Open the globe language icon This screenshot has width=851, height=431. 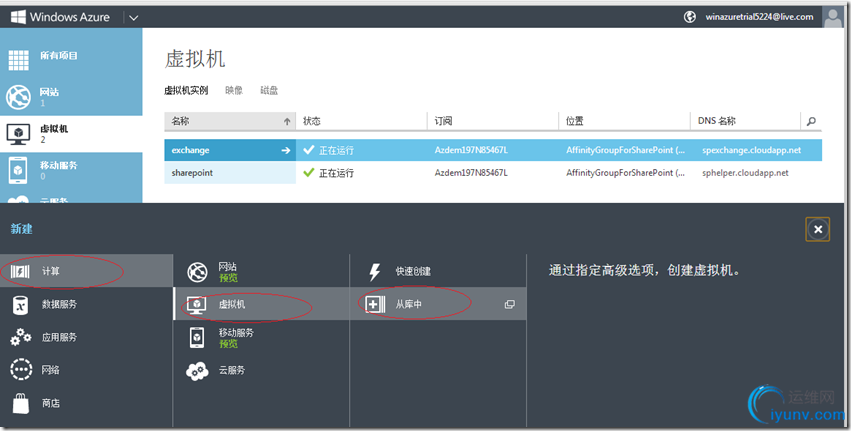click(x=689, y=17)
